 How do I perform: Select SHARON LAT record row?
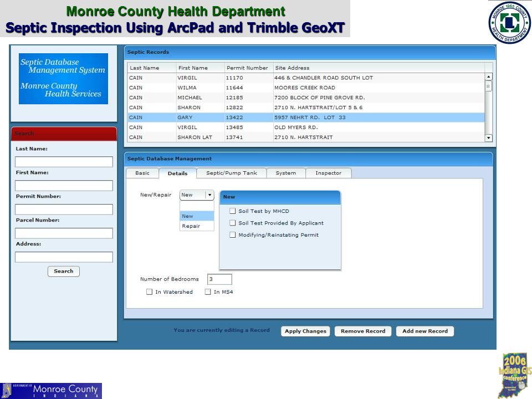(x=306, y=137)
